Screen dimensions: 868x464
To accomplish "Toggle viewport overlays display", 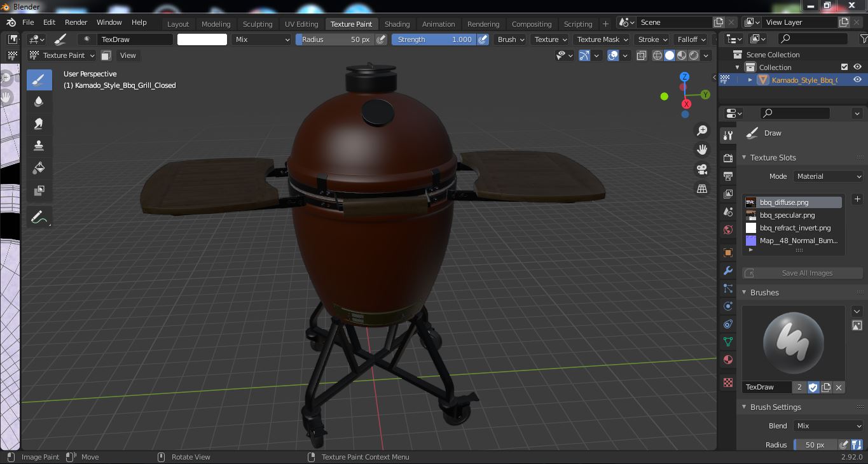I will click(x=613, y=55).
